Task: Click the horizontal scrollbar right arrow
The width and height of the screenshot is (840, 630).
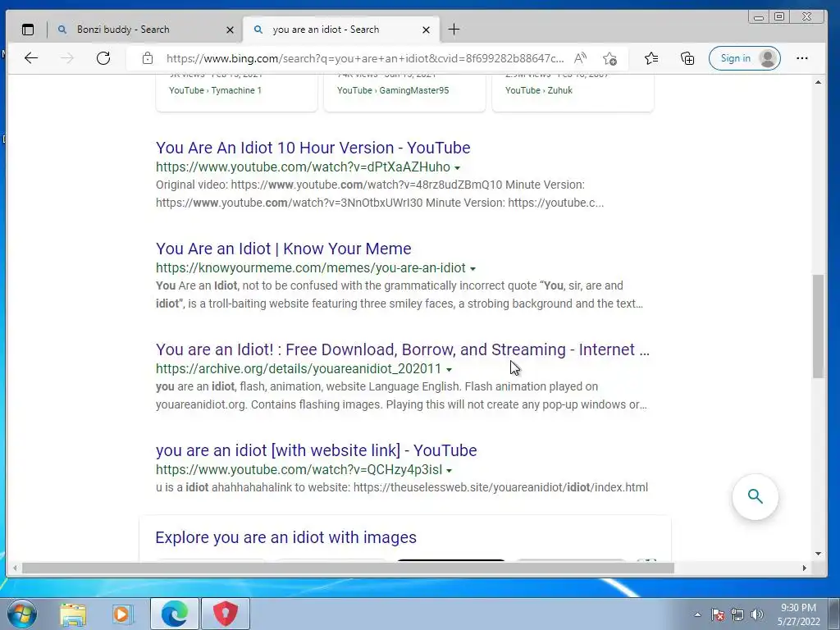Action: (804, 568)
